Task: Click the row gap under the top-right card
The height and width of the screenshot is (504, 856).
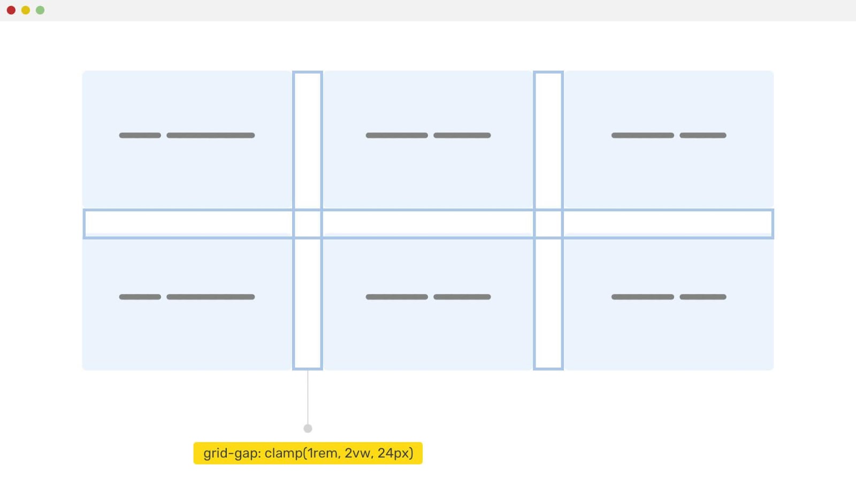Action: (x=668, y=224)
